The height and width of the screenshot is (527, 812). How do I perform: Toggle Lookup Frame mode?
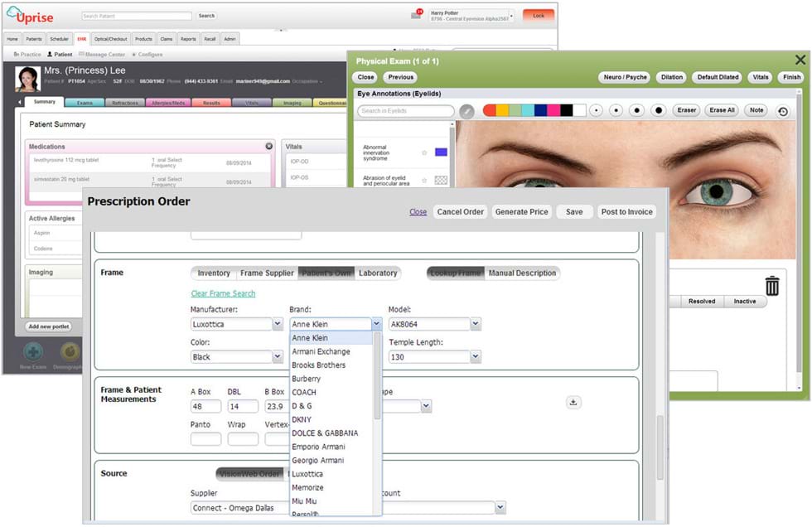(456, 273)
